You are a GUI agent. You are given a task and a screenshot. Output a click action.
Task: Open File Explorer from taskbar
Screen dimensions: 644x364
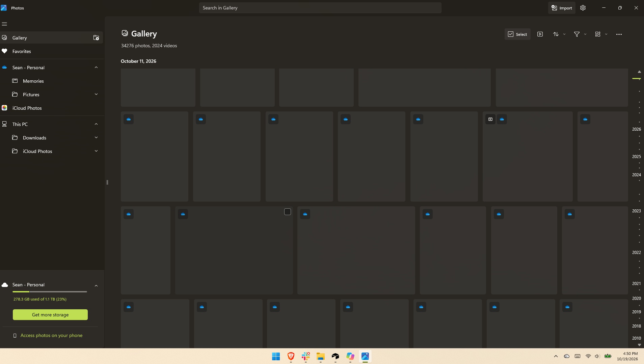point(320,356)
